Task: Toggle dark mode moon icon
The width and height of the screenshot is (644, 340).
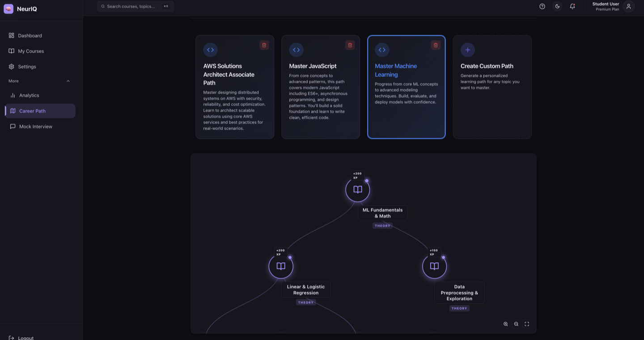Action: point(557,6)
